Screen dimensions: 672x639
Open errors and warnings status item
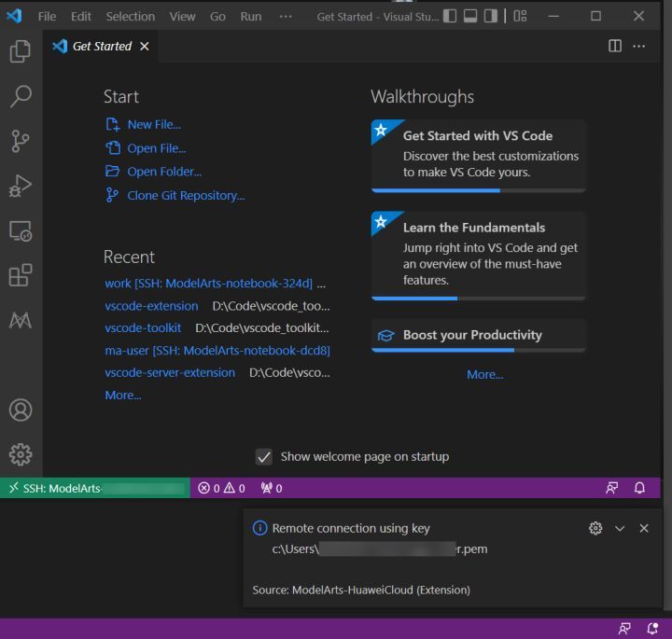221,488
